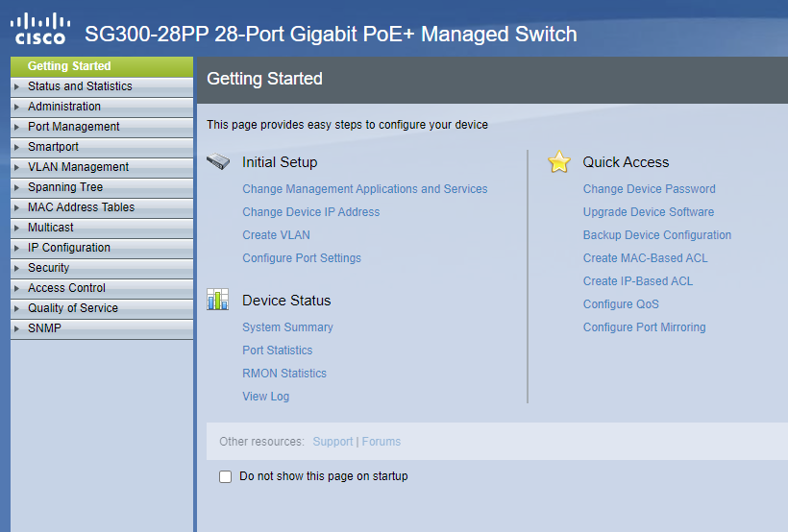Click Upgrade Device Software link
This screenshot has height=532, width=788.
[x=648, y=212]
